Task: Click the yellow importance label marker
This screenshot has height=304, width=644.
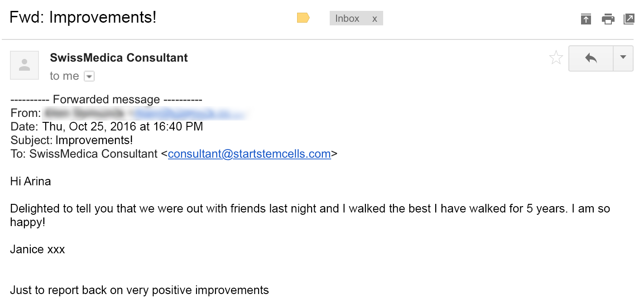Action: click(303, 18)
